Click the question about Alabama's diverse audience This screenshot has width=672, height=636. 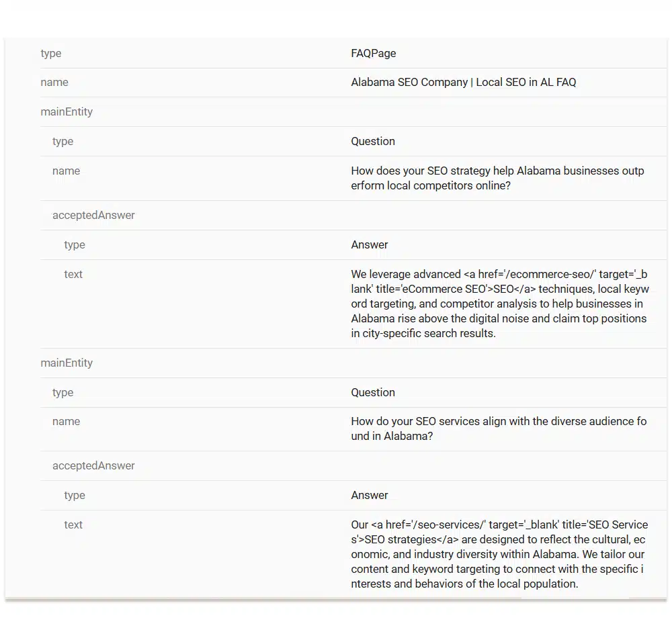[498, 428]
